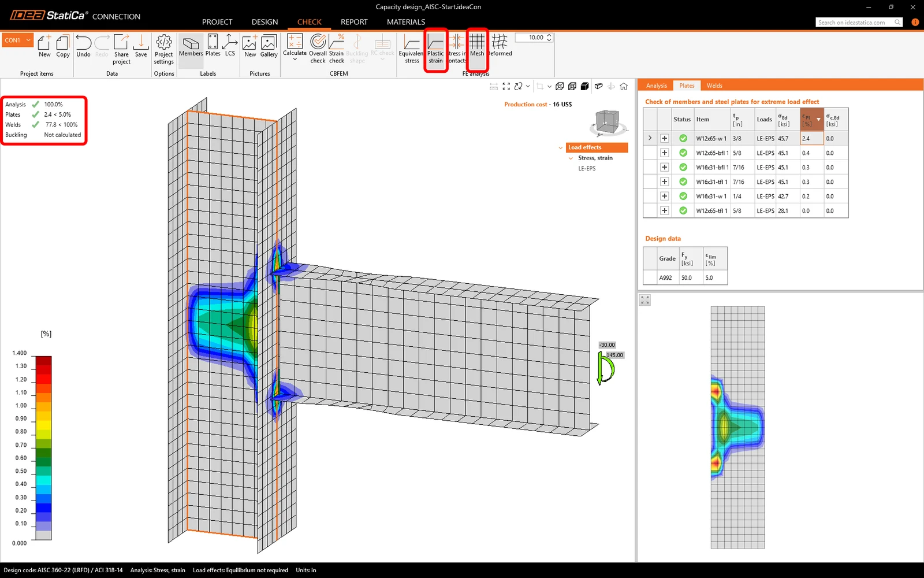This screenshot has width=924, height=578.
Task: Switch to the PROJECT tab
Action: pos(217,22)
